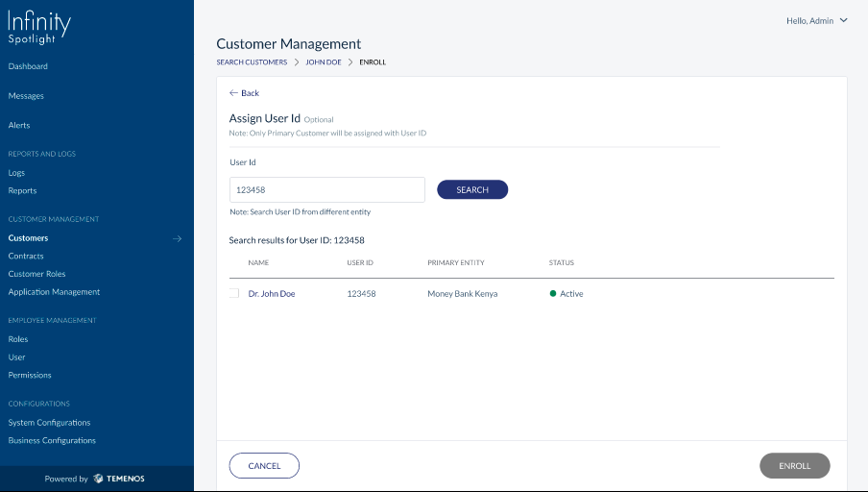Viewport: 868px width, 492px height.
Task: Open System Configurations in sidebar
Action: click(49, 423)
